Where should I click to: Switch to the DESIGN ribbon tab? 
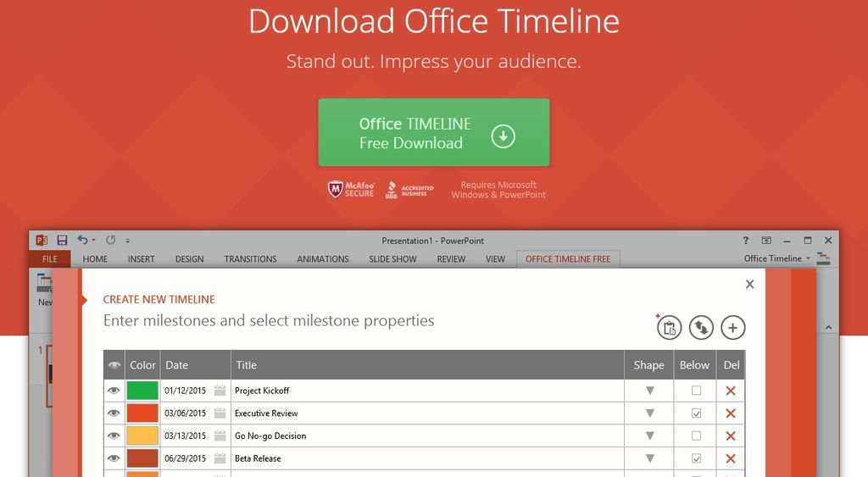[189, 259]
